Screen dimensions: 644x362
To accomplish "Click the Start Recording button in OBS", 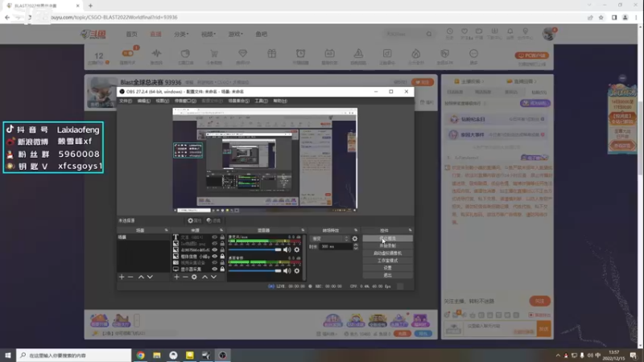I will point(388,246).
